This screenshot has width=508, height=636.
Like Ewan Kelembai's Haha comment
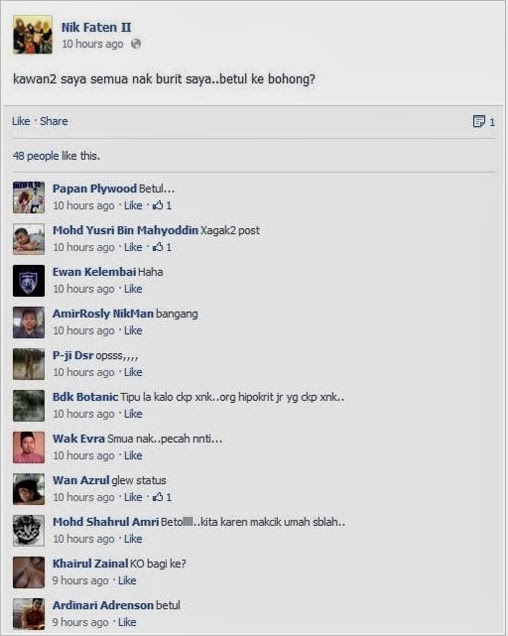coord(133,289)
